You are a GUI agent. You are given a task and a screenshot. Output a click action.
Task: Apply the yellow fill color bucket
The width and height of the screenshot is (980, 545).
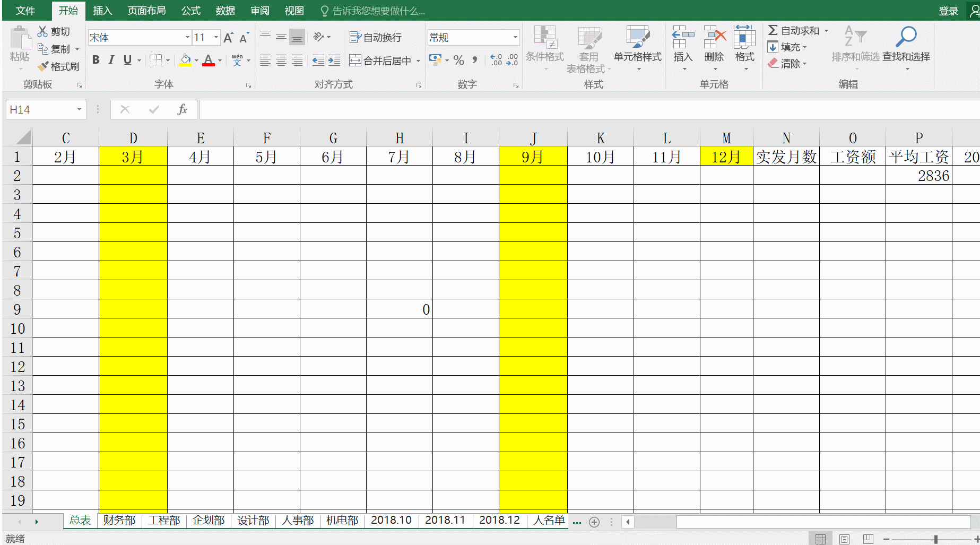(x=185, y=60)
